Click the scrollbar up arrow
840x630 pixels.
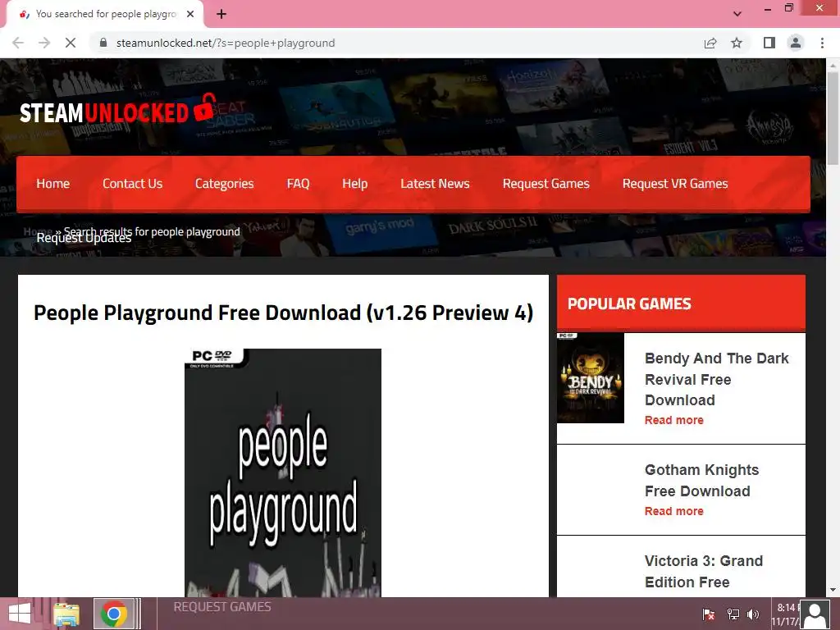833,65
